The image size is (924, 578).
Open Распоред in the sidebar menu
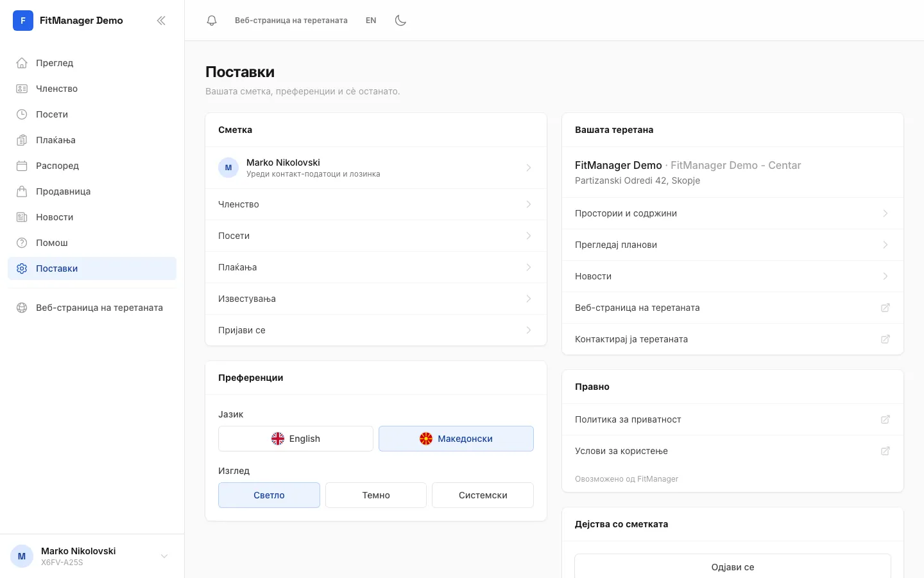pyautogui.click(x=92, y=166)
